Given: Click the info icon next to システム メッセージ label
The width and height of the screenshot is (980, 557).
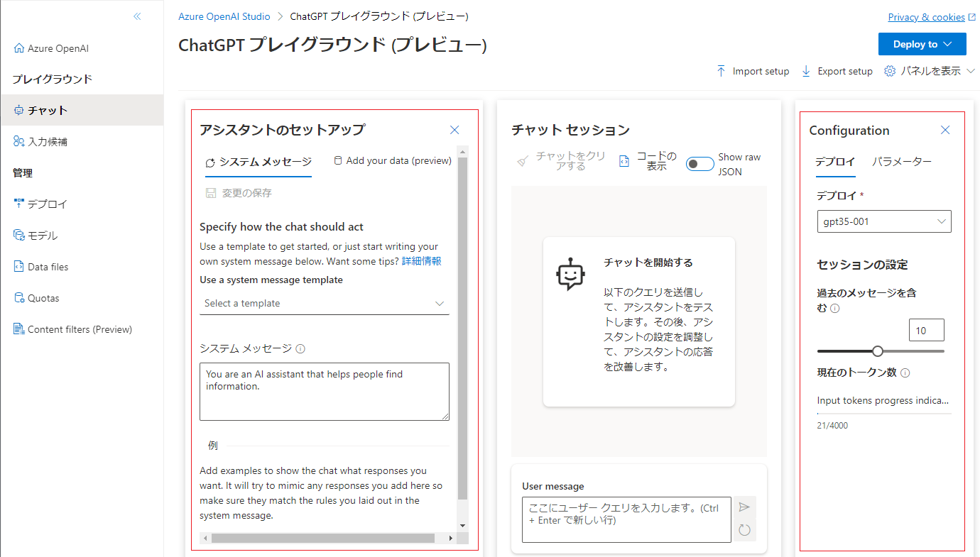Looking at the screenshot, I should pyautogui.click(x=300, y=349).
